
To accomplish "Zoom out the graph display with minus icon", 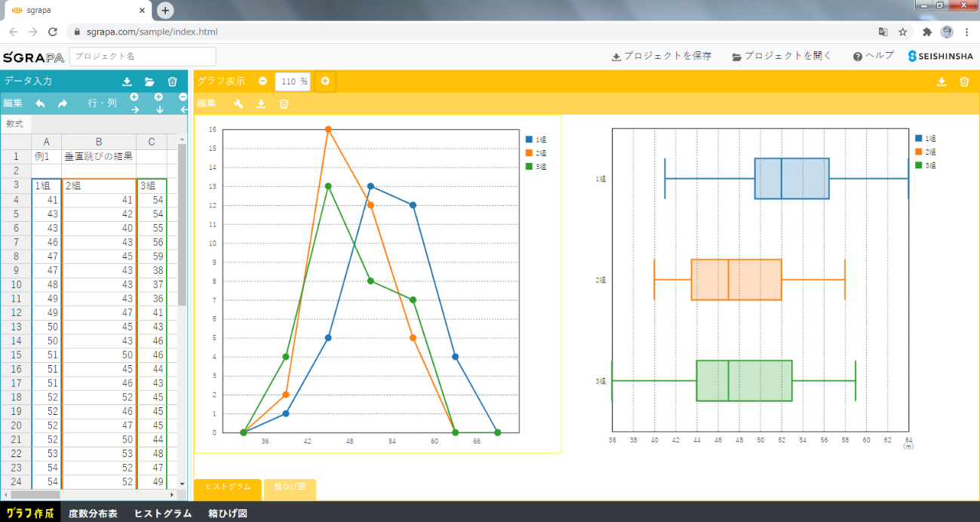I will point(263,81).
